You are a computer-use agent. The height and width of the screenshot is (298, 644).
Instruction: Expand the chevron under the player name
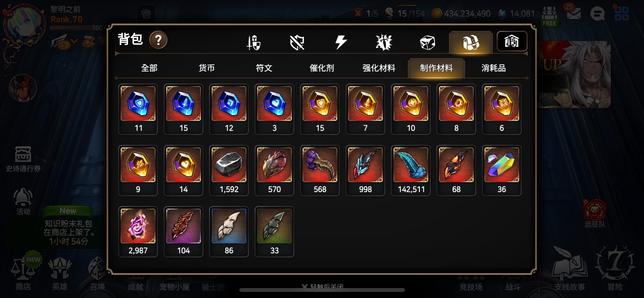[x=74, y=41]
